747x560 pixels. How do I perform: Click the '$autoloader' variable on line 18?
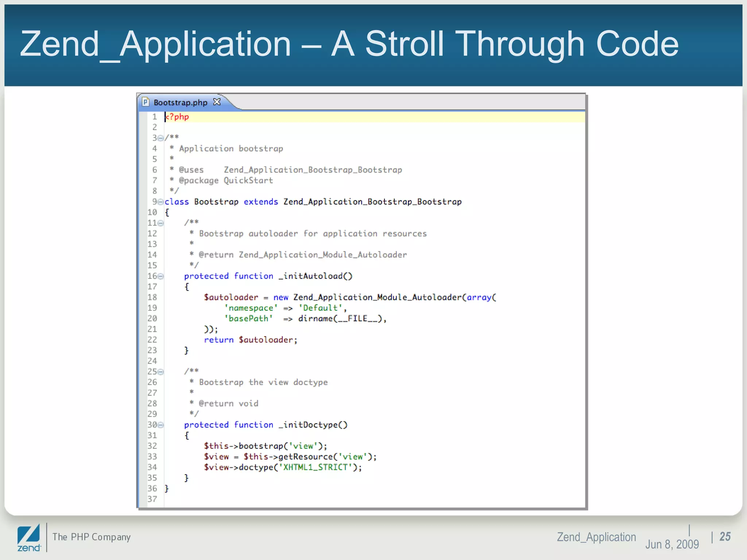click(231, 297)
